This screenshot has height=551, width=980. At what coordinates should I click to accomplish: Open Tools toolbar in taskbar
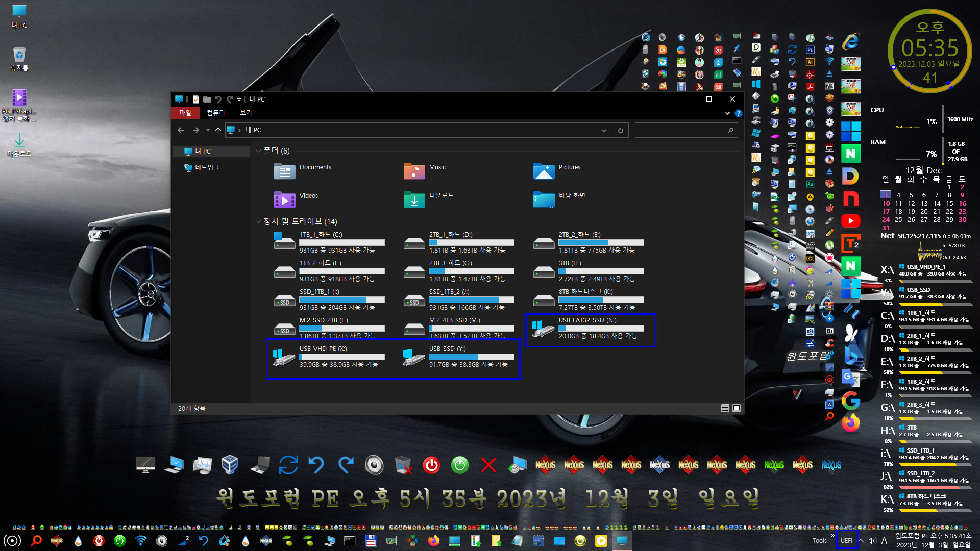(x=819, y=541)
